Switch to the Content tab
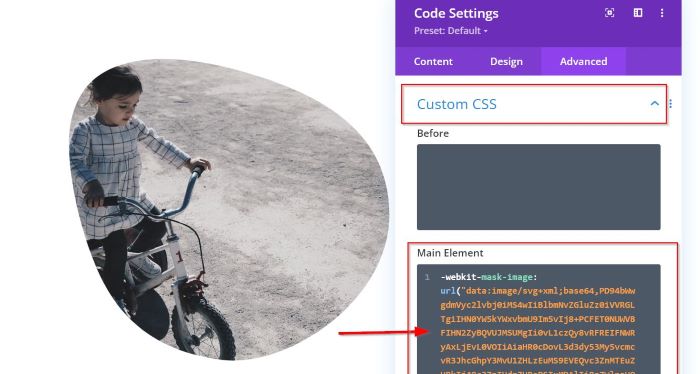 [x=433, y=62]
